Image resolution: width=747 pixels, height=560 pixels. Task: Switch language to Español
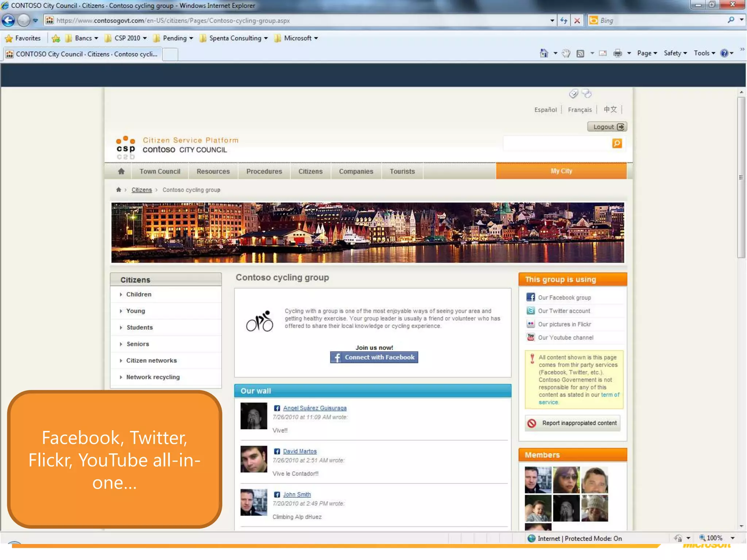[545, 109]
